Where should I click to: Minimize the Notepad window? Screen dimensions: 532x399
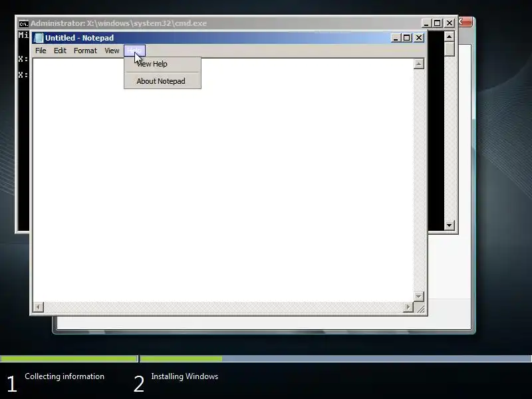(x=396, y=38)
